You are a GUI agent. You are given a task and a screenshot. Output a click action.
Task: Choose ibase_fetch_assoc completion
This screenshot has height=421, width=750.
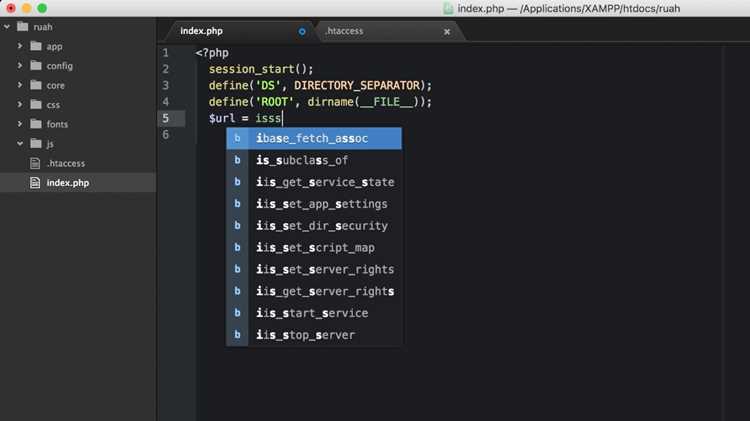point(314,138)
